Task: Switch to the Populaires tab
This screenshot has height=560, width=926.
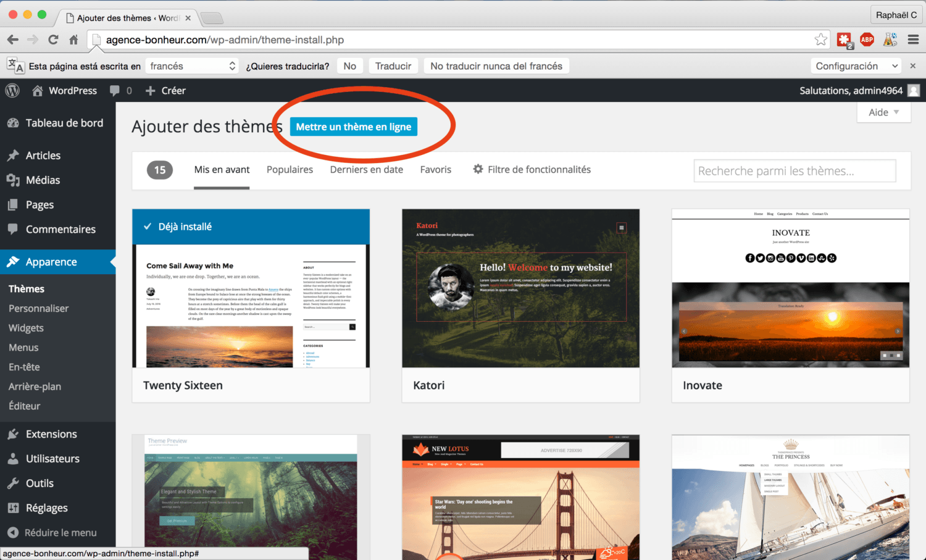Action: [290, 170]
